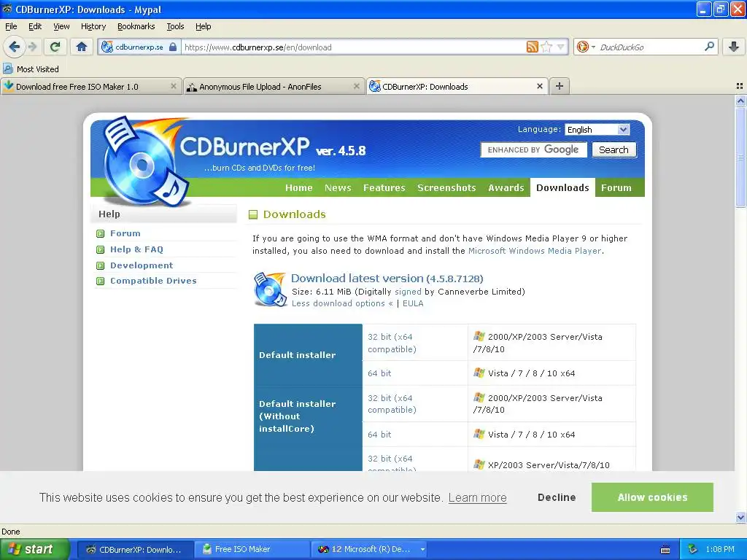Open a new tab with the plus button
Screen dimensions: 747x560
coord(560,86)
